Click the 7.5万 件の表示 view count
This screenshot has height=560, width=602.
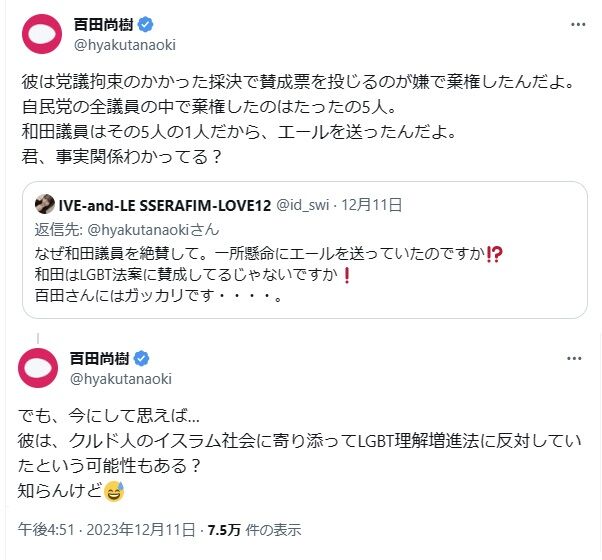(x=254, y=530)
